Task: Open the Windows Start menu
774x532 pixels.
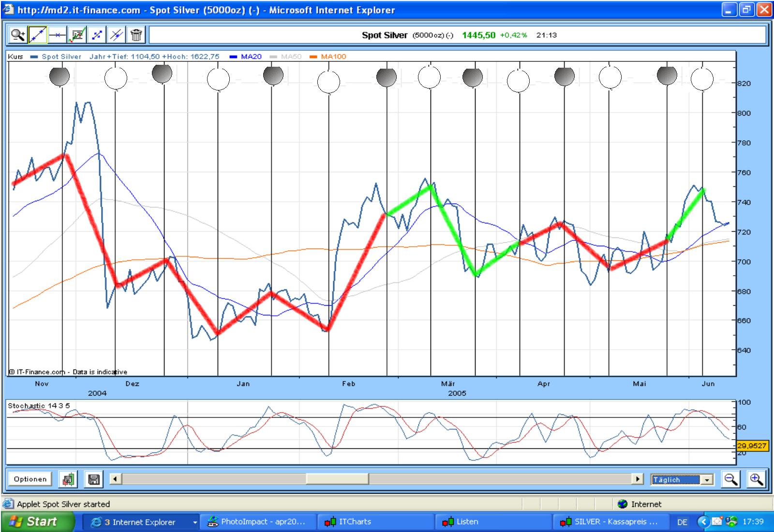Action: tap(38, 522)
